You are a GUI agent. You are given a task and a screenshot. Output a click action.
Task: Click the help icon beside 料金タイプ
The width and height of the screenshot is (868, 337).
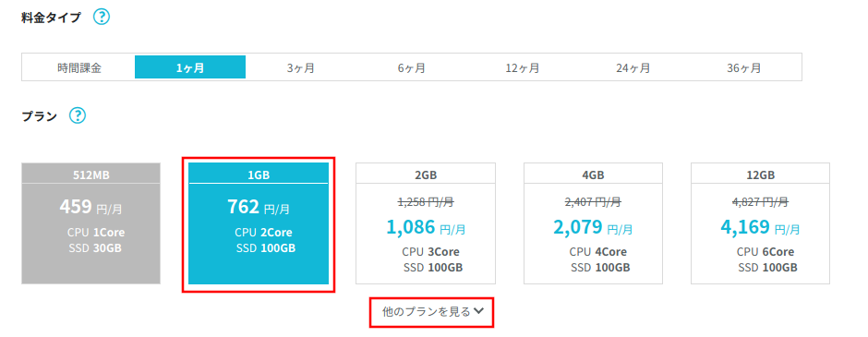102,18
